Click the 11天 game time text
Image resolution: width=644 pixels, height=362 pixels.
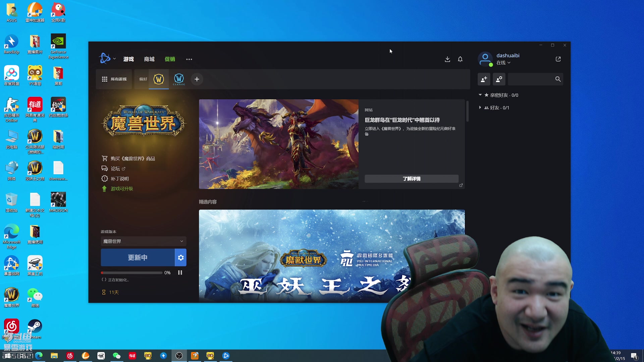114,292
